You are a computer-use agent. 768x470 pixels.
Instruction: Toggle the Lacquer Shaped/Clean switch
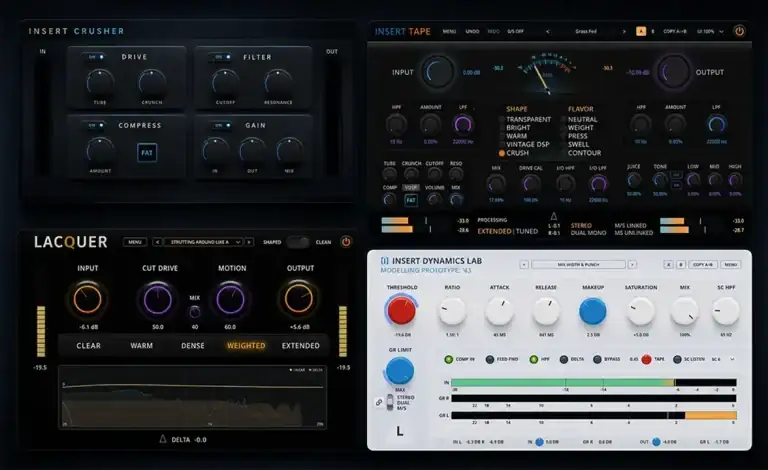tap(298, 242)
